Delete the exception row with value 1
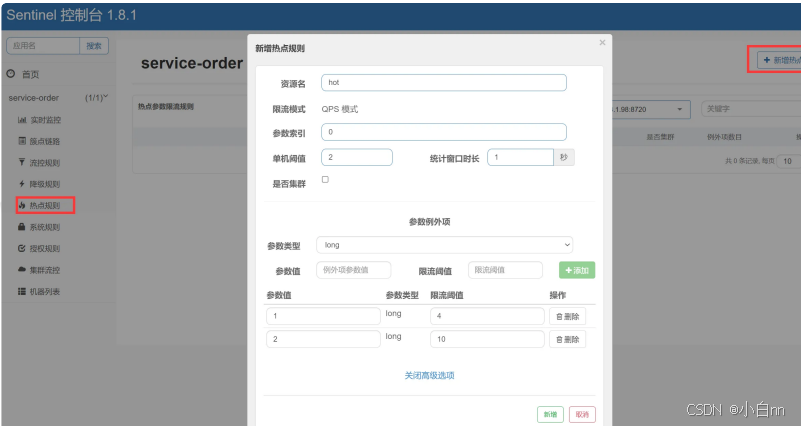The width and height of the screenshot is (801, 426). 568,316
